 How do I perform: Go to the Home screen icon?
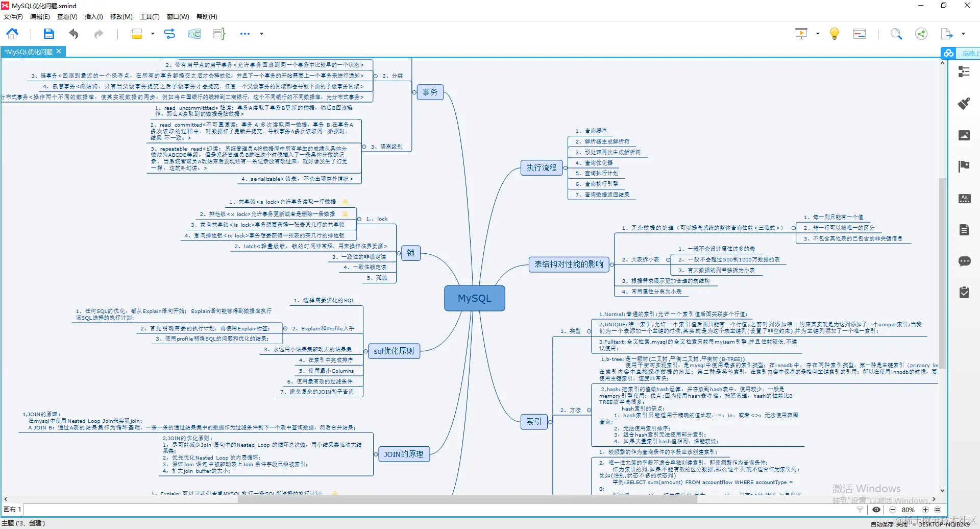(x=12, y=34)
